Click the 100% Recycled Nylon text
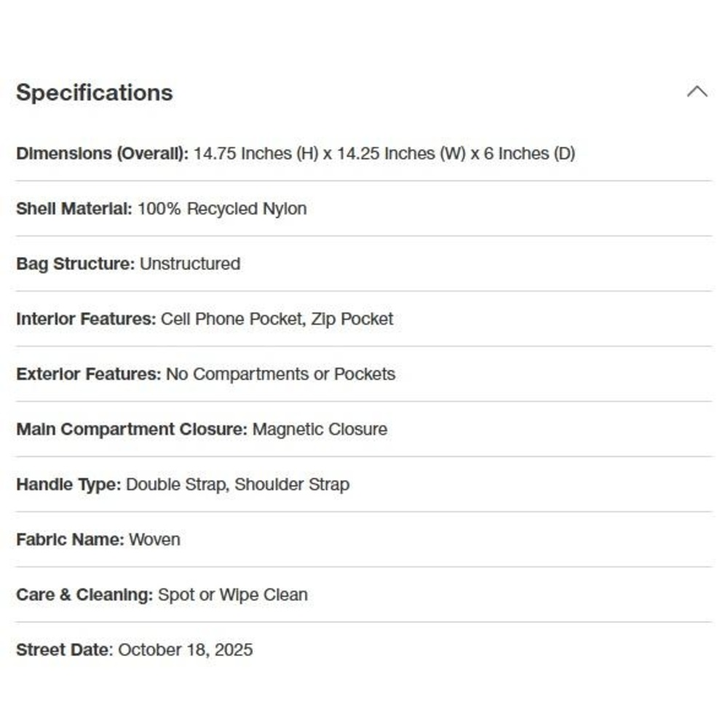 coord(222,209)
